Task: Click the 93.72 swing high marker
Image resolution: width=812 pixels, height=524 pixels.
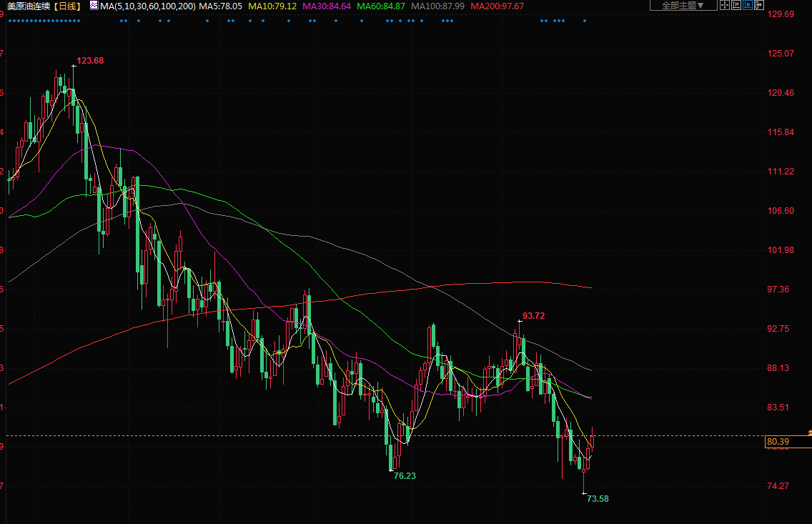Action: pyautogui.click(x=533, y=315)
